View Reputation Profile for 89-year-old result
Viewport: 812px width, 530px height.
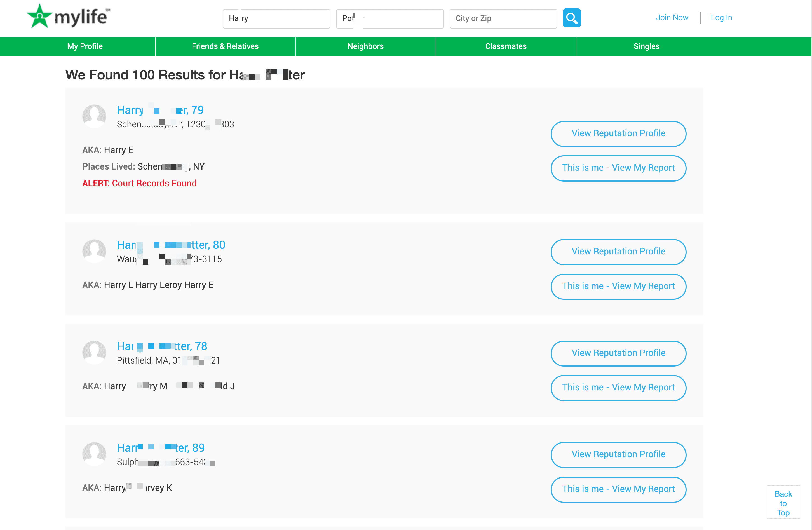(x=618, y=454)
